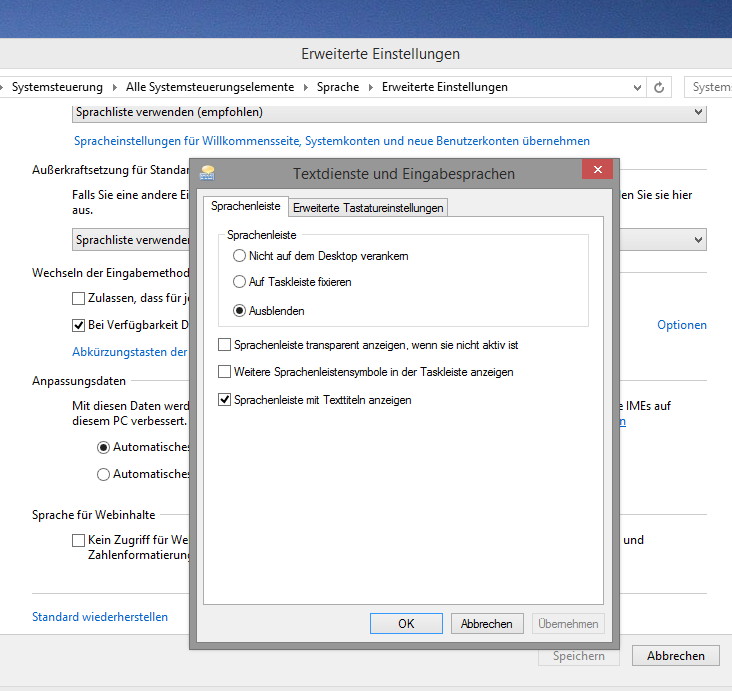Click Speichern in Erweiterte Einstellungen window
Screen dimensions: 732x691
coord(579,656)
